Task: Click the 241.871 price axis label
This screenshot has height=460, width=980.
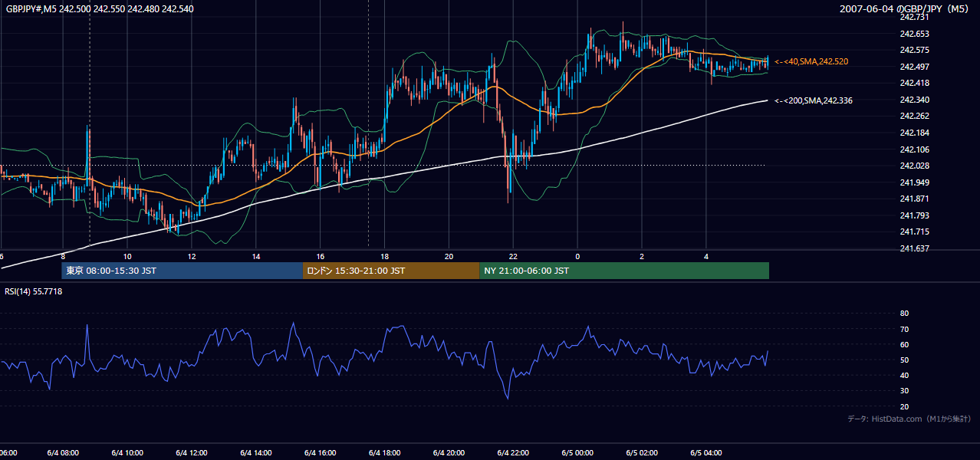Action: coord(914,199)
